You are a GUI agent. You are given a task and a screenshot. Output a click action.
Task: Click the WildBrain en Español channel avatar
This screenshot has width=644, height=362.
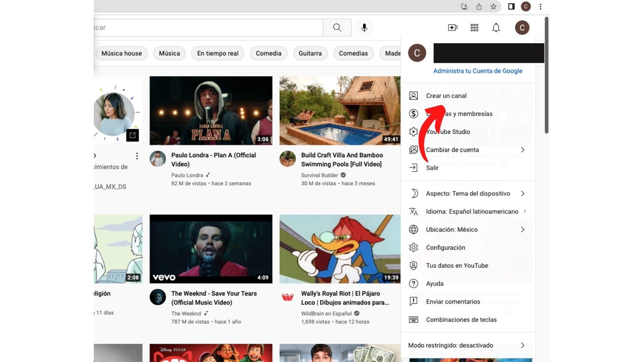pos(287,297)
